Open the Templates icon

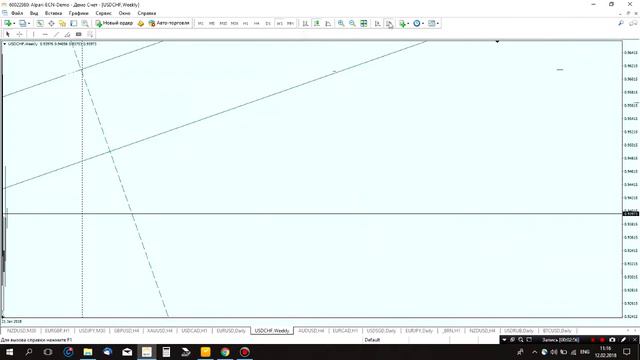(x=431, y=24)
